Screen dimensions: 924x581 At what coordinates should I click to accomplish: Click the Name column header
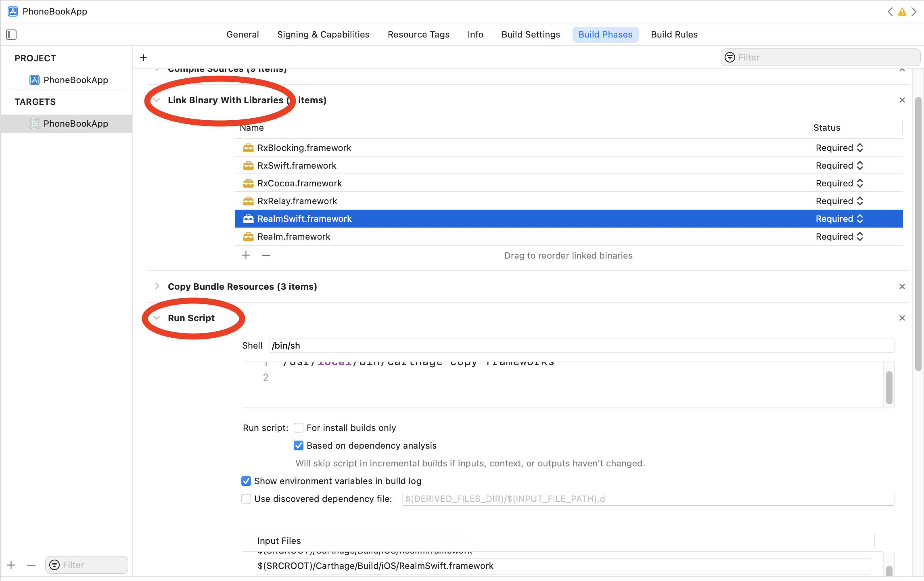pos(252,127)
